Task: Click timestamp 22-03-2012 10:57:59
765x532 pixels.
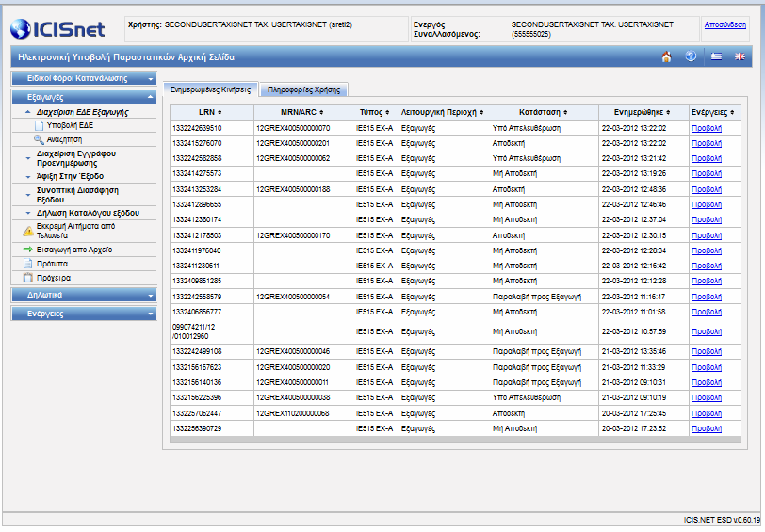Action: pos(634,332)
